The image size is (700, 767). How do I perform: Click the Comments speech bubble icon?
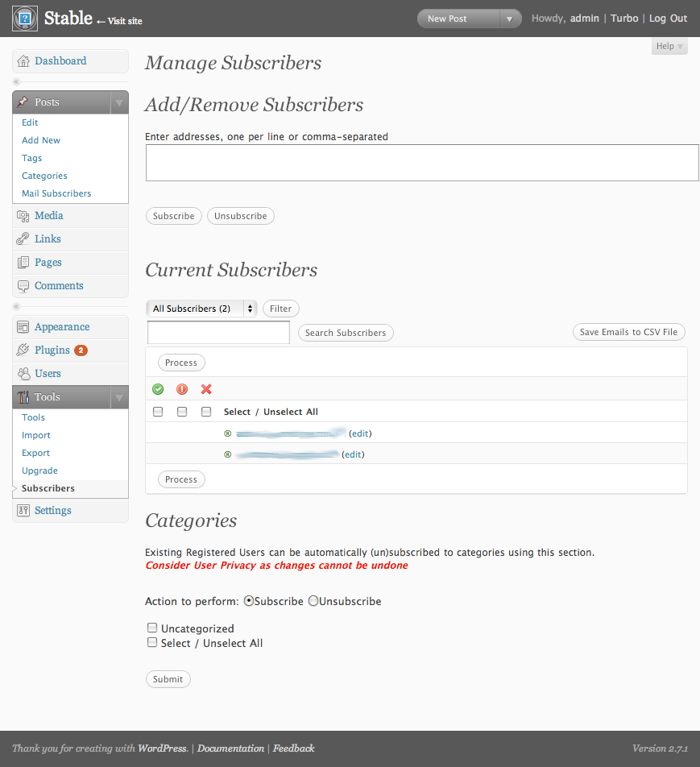(23, 286)
